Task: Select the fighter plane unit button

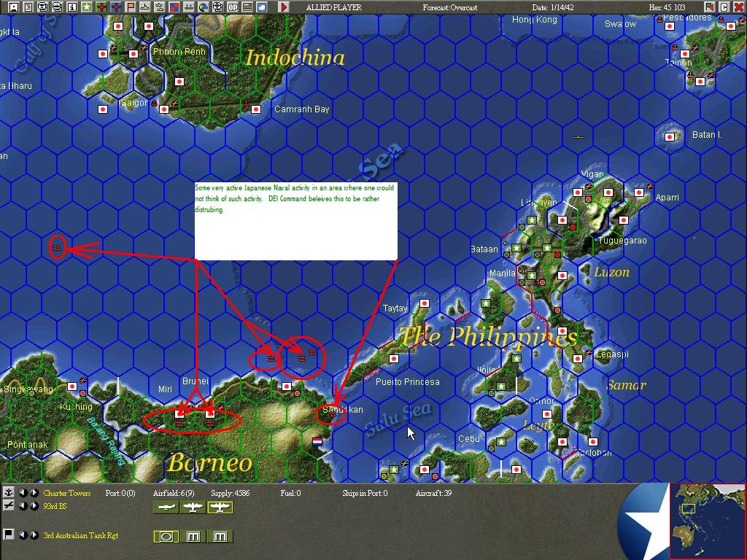Action: click(166, 507)
